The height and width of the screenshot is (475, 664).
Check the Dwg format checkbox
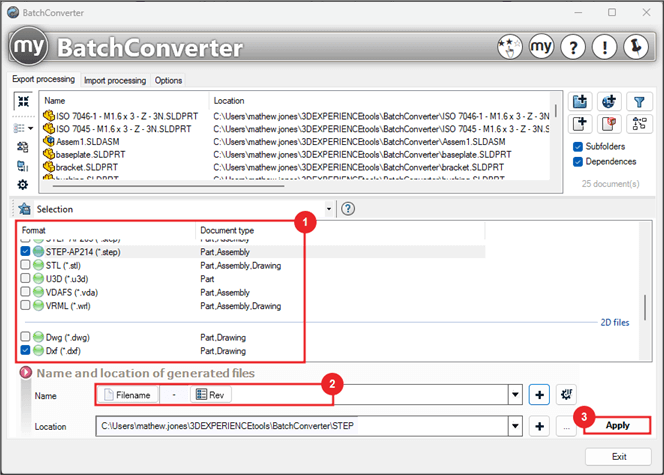click(25, 337)
